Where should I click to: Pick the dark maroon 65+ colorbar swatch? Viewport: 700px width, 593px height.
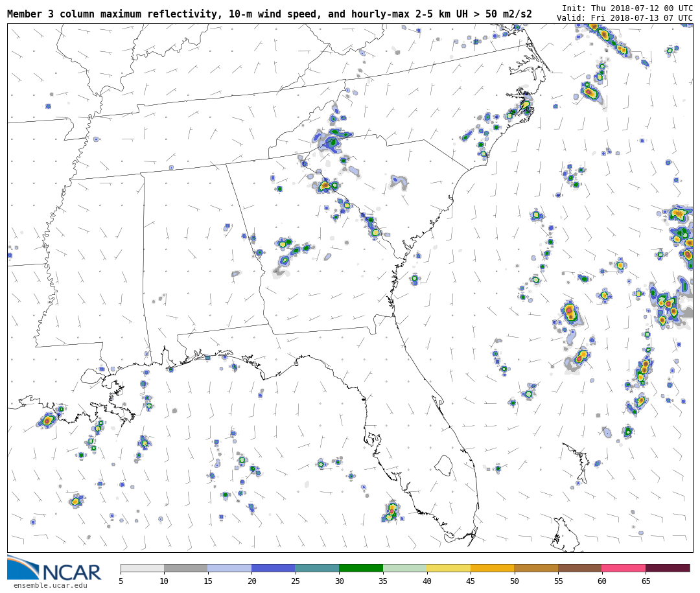click(x=668, y=568)
